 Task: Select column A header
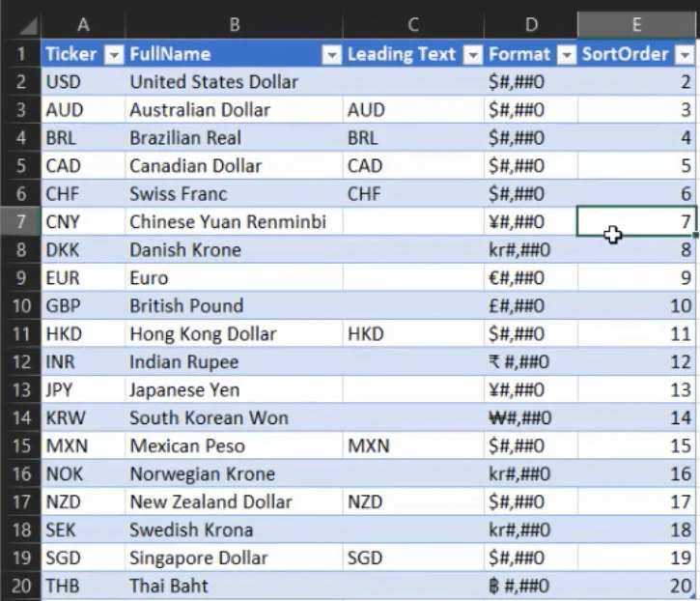[83, 25]
